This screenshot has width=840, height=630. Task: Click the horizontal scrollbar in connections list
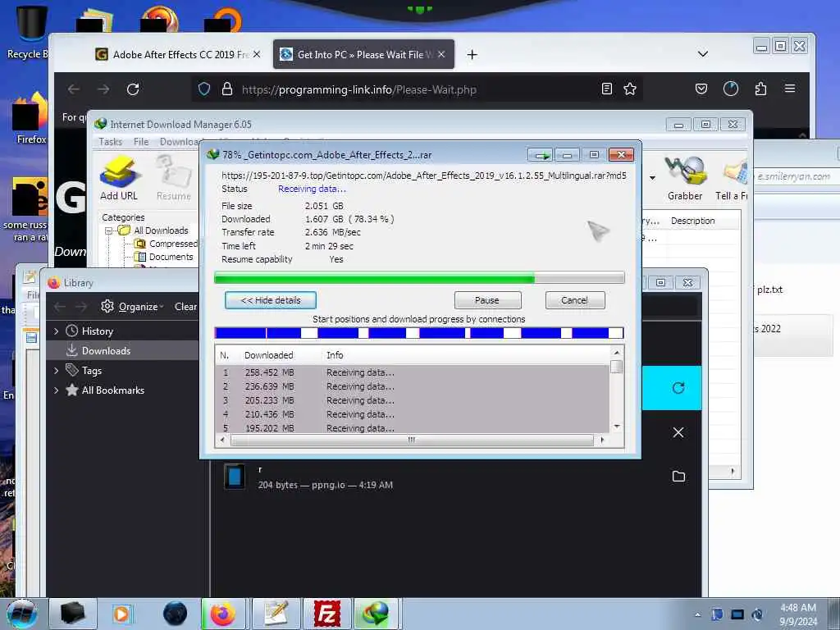tap(412, 441)
